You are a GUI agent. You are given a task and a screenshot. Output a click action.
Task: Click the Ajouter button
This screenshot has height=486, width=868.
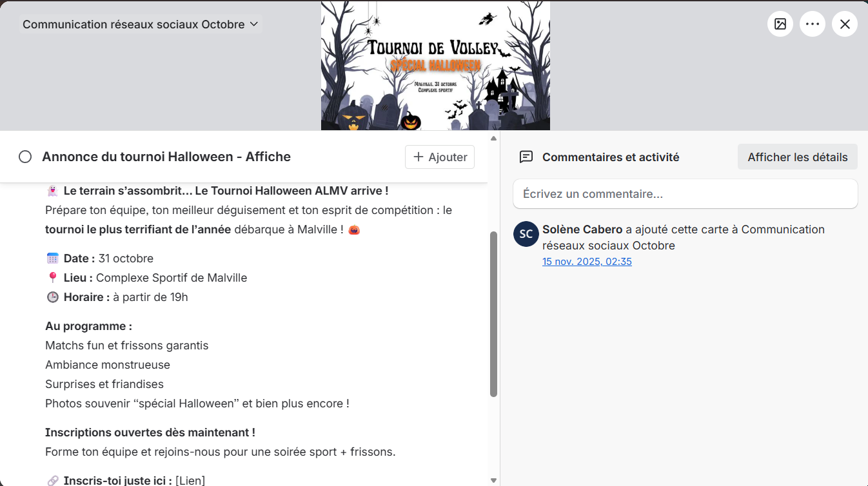[x=440, y=157]
